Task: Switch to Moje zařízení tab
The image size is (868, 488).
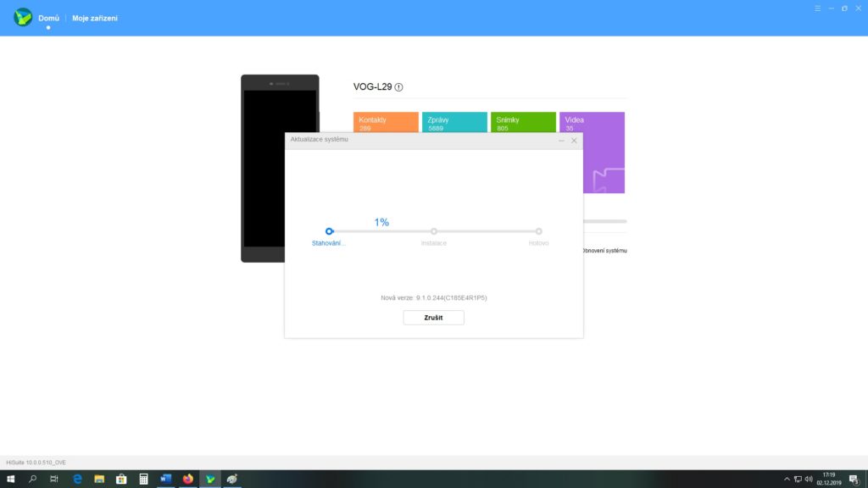Action: coord(95,19)
